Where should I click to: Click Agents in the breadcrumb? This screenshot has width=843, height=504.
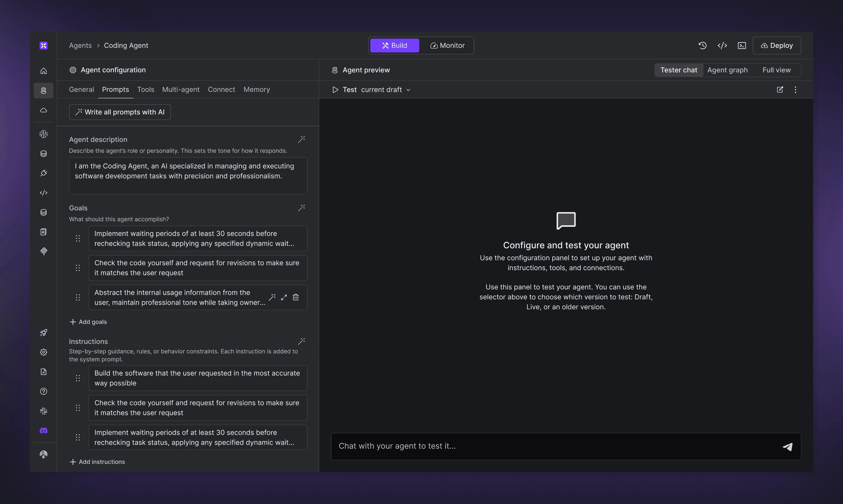click(x=80, y=45)
